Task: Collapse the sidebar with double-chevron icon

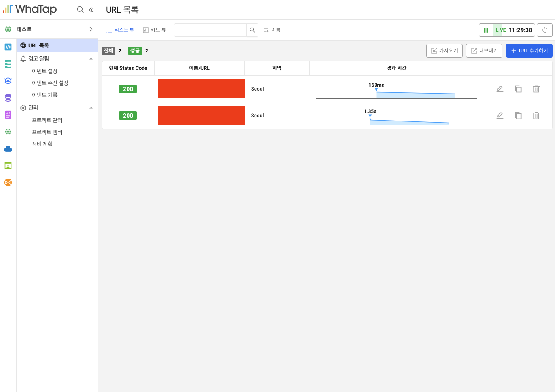Action: pos(91,10)
